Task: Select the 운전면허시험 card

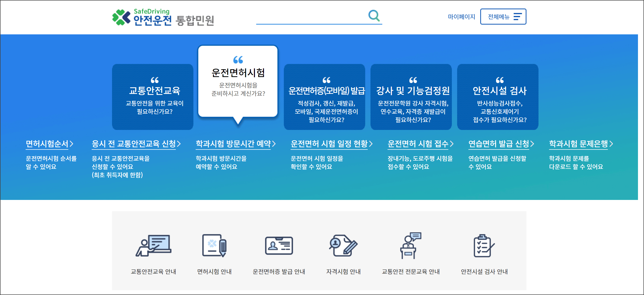Action: pos(238,82)
